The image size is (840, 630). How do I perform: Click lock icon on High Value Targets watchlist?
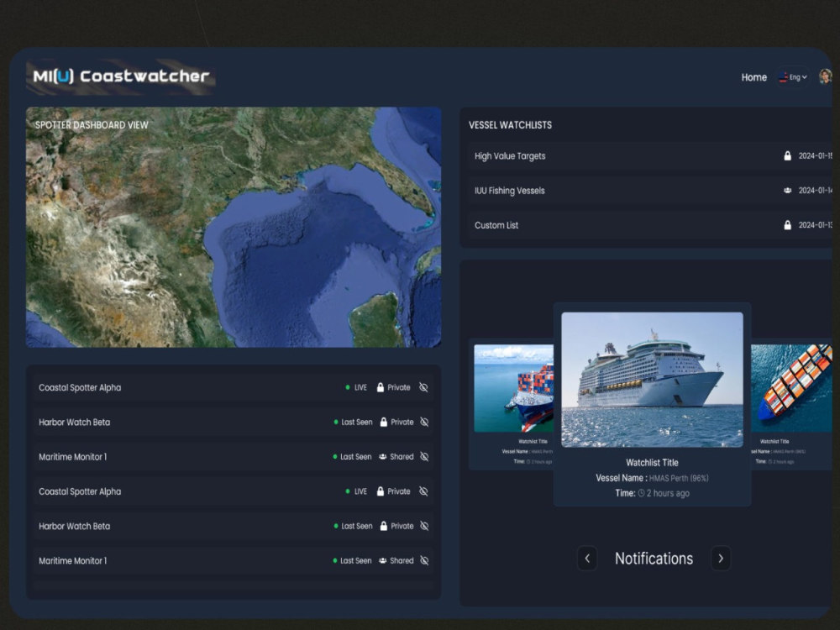click(x=788, y=156)
